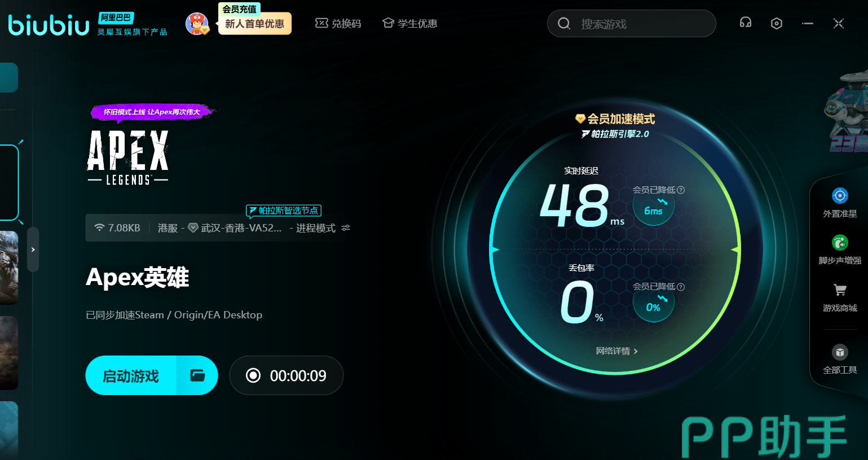Screen dimensions: 868x460
Task: Open game folder icon beside 启动游戏
Action: coord(197,375)
